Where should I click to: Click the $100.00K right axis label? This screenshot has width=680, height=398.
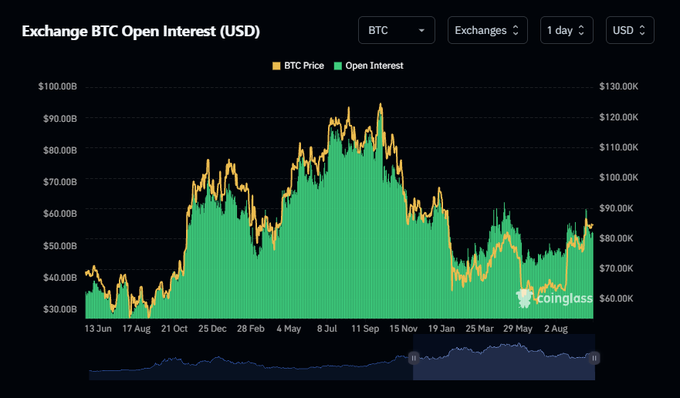click(x=619, y=177)
